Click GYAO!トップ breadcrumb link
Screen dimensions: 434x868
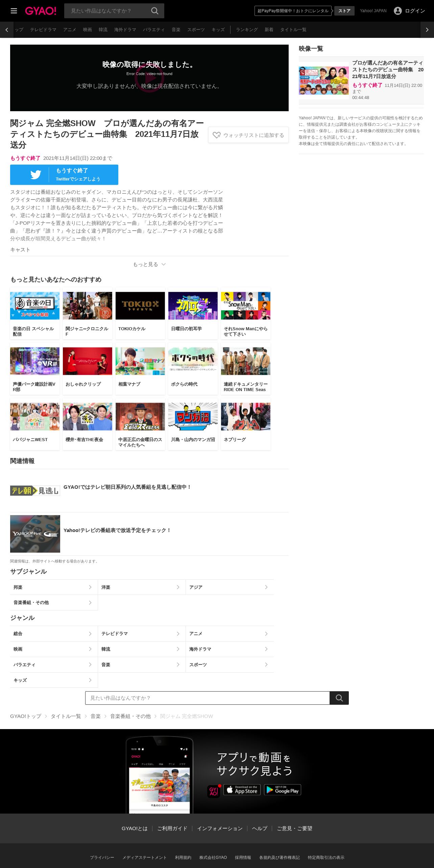pyautogui.click(x=26, y=716)
